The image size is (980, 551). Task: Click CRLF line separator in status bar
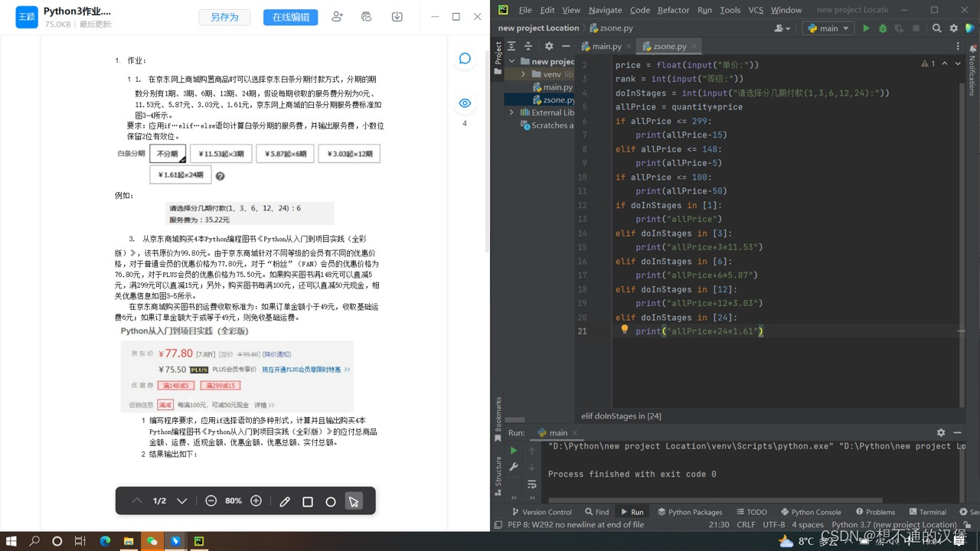[x=746, y=525]
